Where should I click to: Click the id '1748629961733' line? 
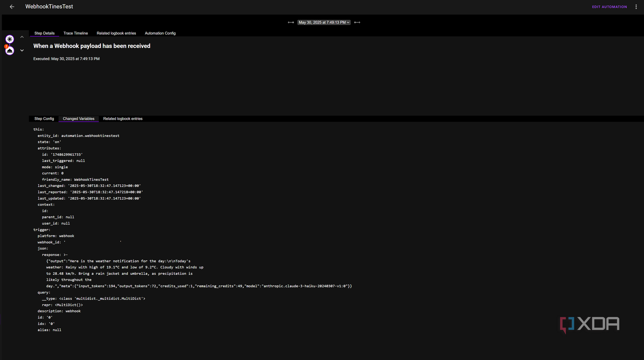[62, 155]
